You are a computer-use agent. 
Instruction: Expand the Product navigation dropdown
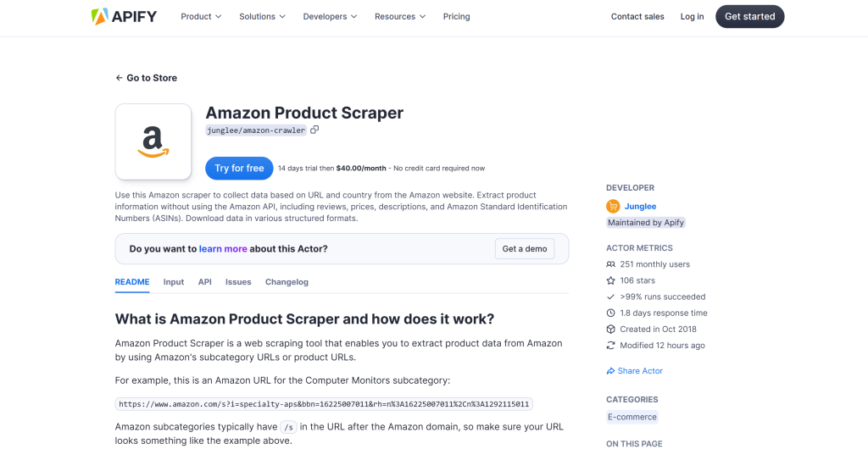click(x=201, y=16)
